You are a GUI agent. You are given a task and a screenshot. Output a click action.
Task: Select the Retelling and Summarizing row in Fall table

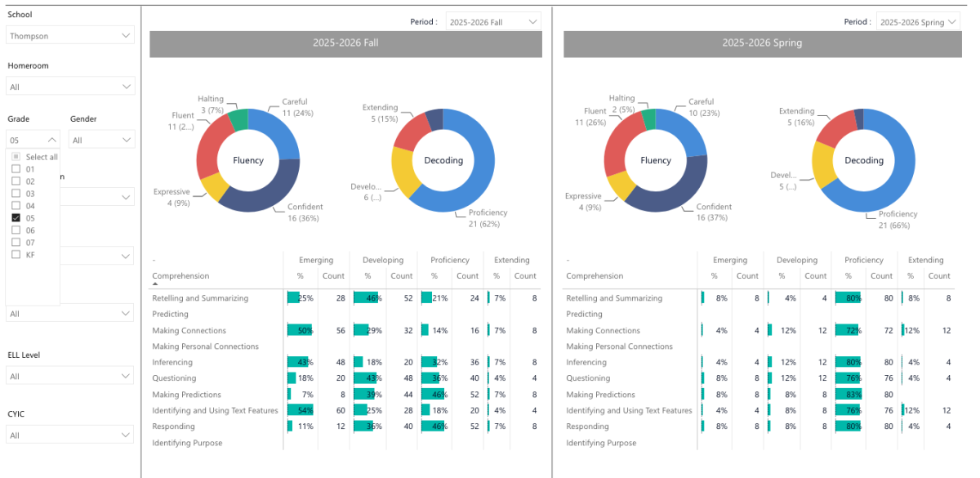point(345,298)
